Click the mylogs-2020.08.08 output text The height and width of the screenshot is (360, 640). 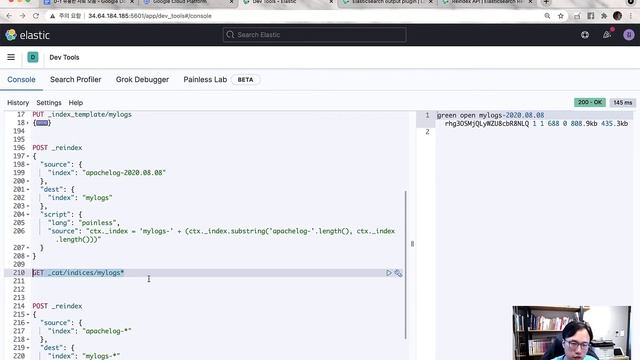(x=511, y=115)
